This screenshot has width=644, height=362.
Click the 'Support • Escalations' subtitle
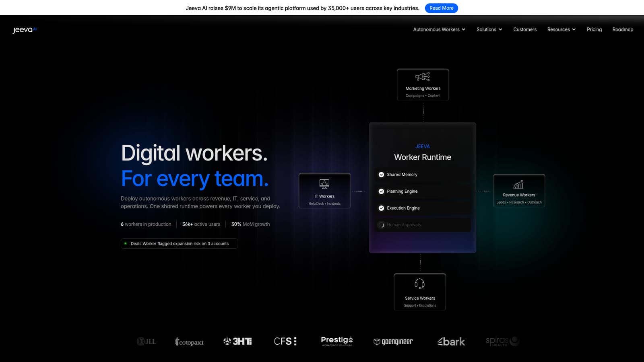tap(420, 306)
